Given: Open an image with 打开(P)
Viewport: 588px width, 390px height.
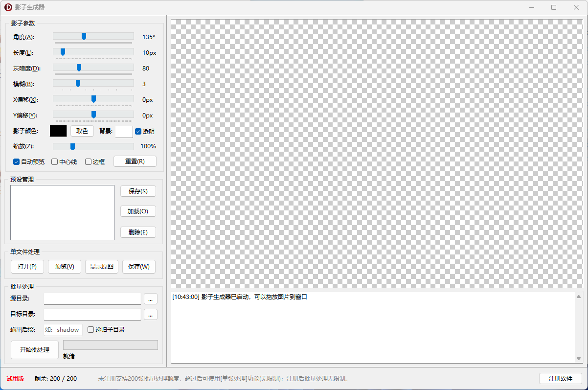Looking at the screenshot, I should coord(27,267).
